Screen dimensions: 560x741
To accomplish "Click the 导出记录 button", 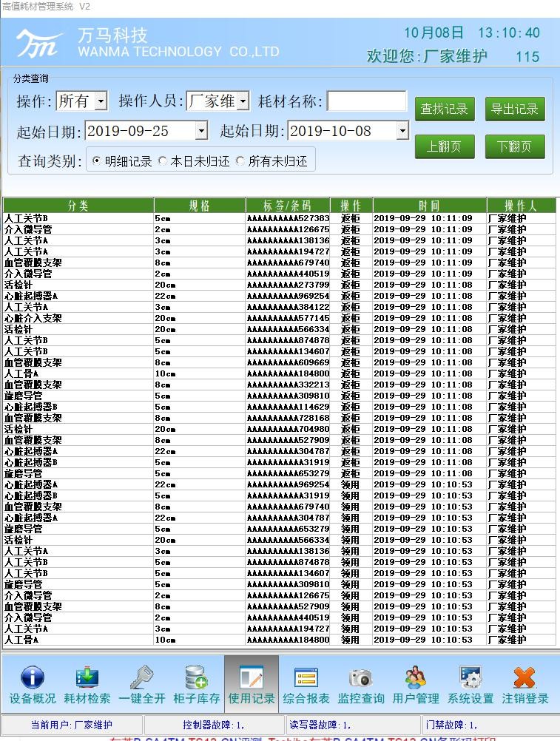I will 515,109.
